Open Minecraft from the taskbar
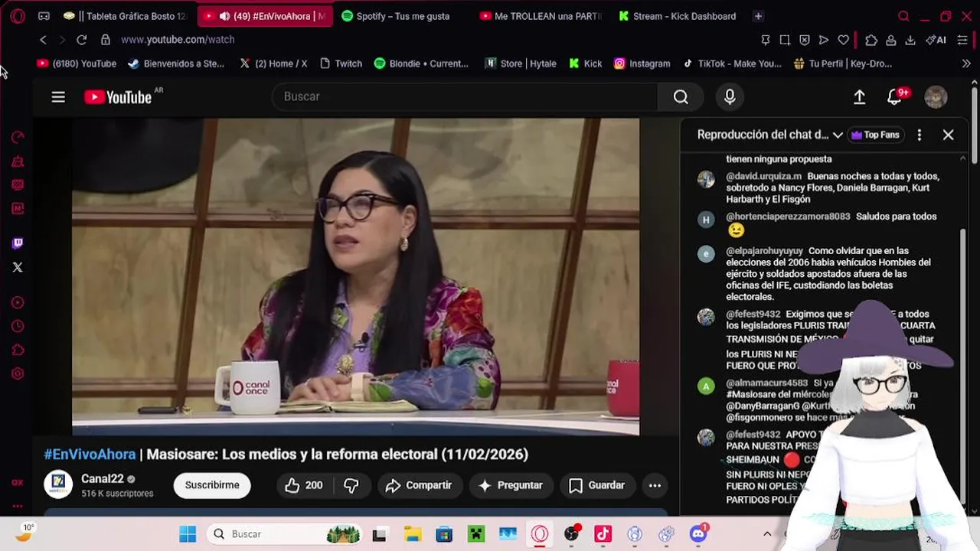 (x=476, y=534)
